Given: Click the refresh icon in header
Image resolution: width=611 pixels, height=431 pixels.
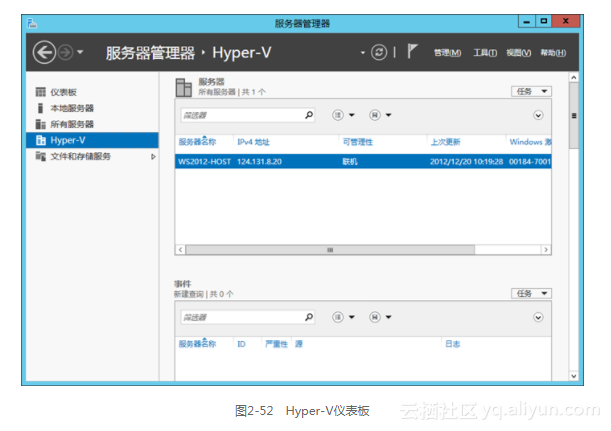Looking at the screenshot, I should click(x=379, y=52).
